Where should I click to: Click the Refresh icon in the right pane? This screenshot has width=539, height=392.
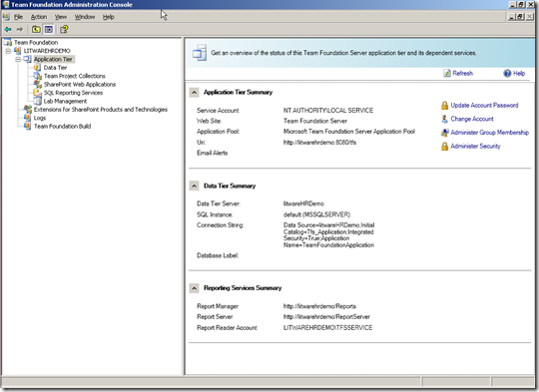447,73
